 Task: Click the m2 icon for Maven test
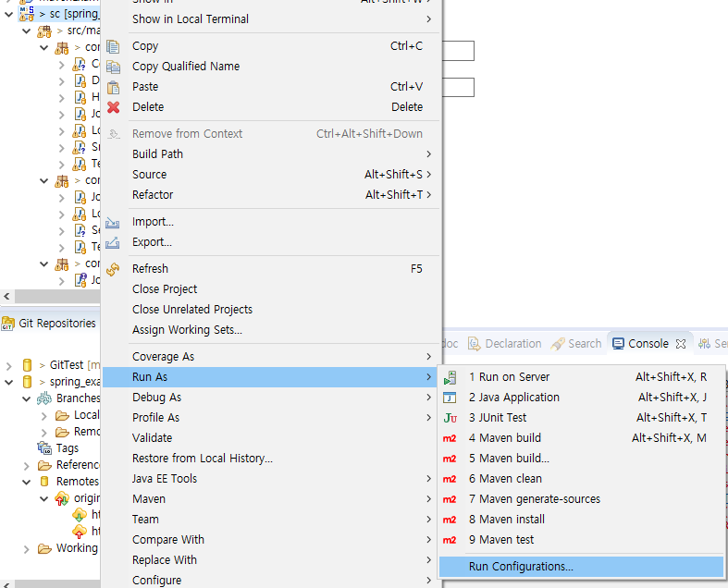point(450,540)
